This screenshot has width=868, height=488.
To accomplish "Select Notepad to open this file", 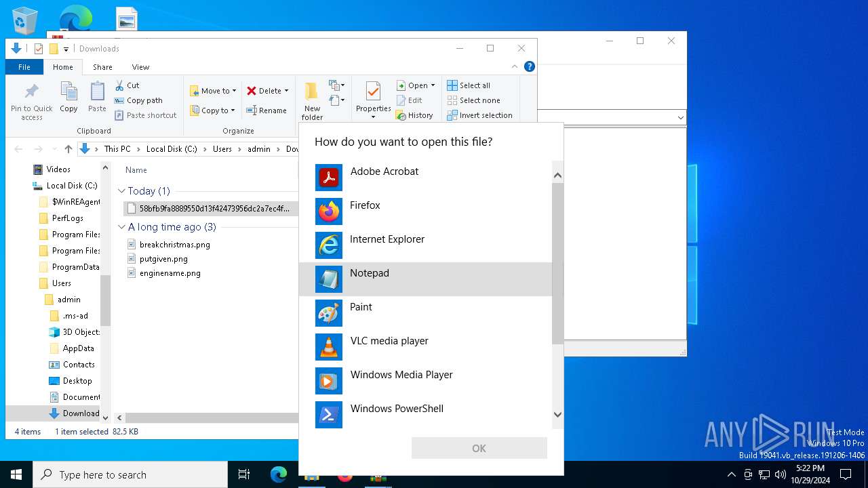I will (425, 279).
